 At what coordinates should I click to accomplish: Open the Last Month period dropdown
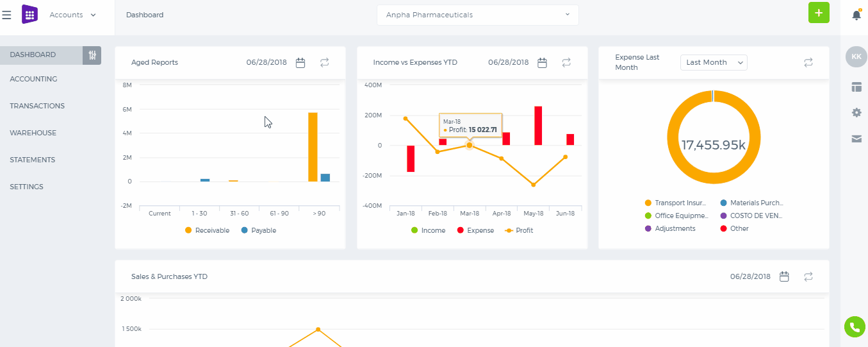tap(714, 62)
